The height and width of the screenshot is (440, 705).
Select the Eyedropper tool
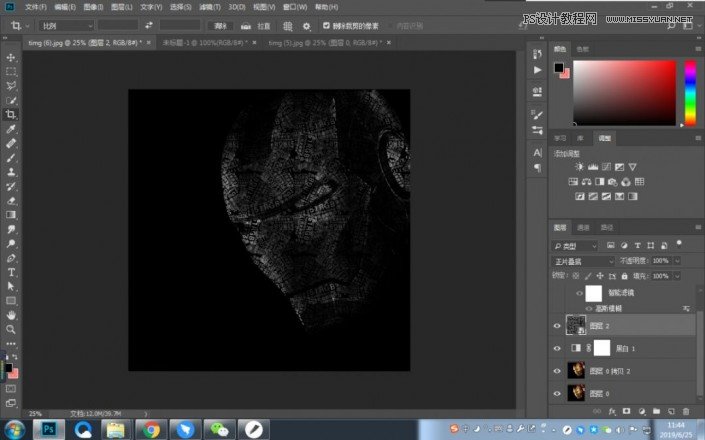[11, 129]
